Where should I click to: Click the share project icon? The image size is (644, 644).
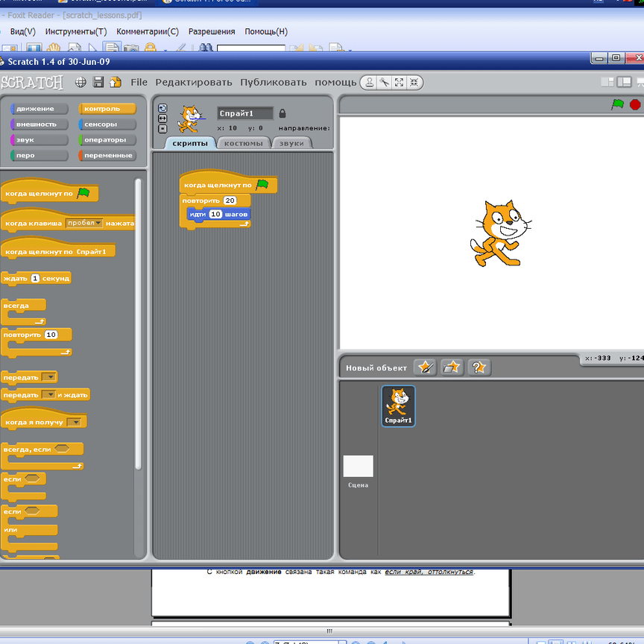click(116, 82)
